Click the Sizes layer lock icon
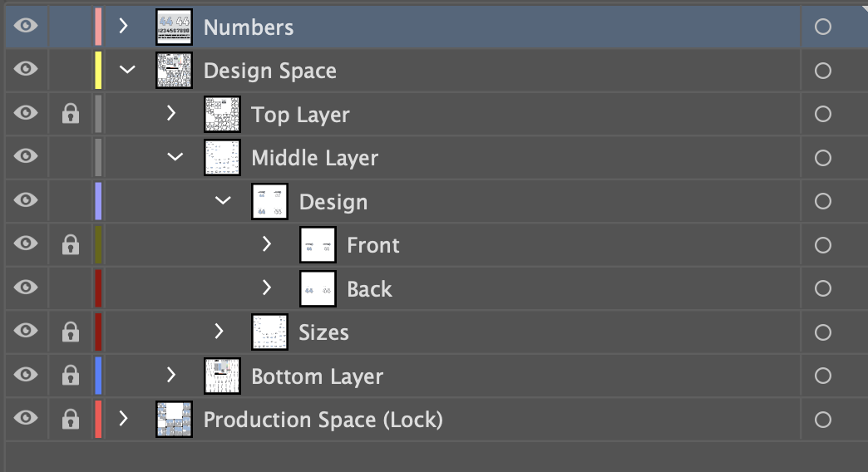Viewport: 868px width, 472px height. (71, 332)
